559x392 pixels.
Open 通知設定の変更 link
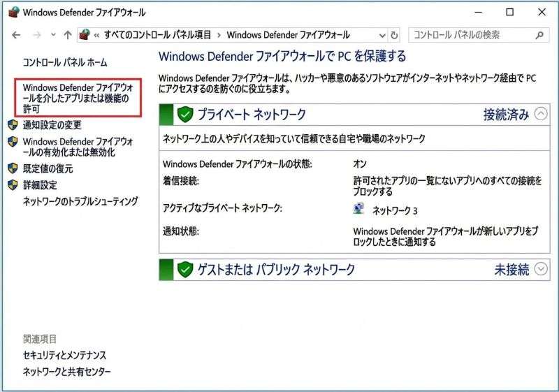[52, 124]
